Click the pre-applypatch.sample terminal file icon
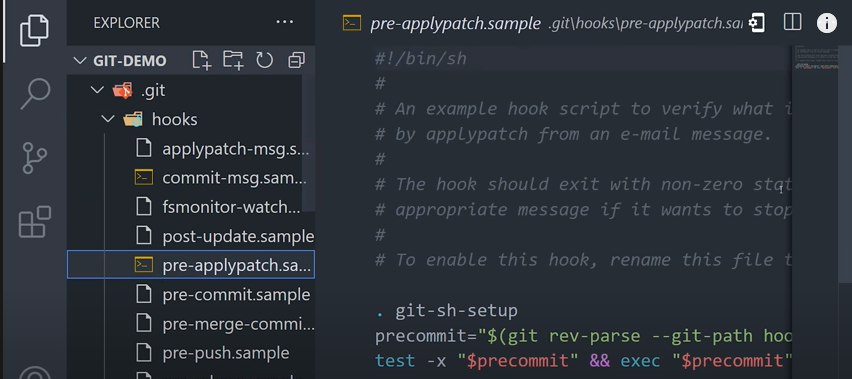The height and width of the screenshot is (379, 852). pos(144,265)
